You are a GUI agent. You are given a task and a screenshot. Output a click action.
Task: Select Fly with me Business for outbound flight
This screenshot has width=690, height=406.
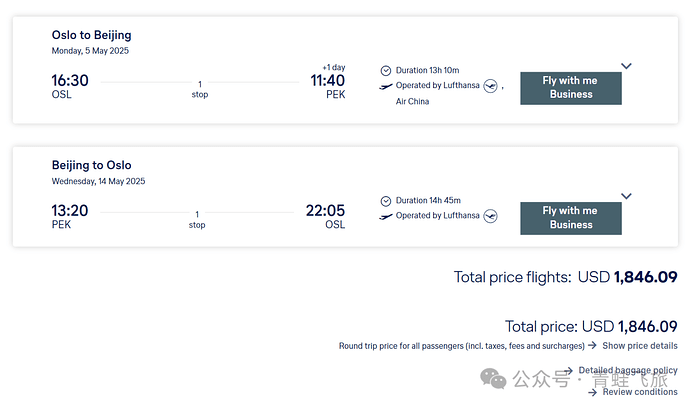click(x=571, y=88)
